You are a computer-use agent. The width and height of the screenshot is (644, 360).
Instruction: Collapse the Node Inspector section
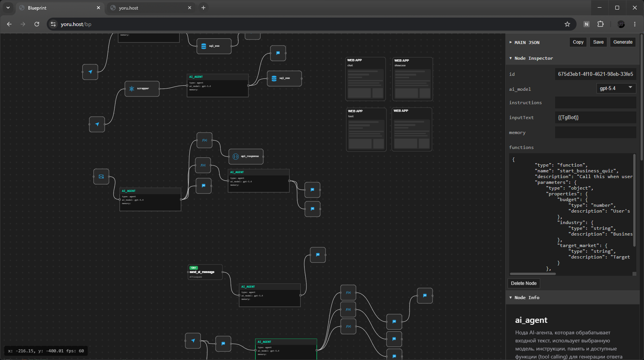pos(531,58)
